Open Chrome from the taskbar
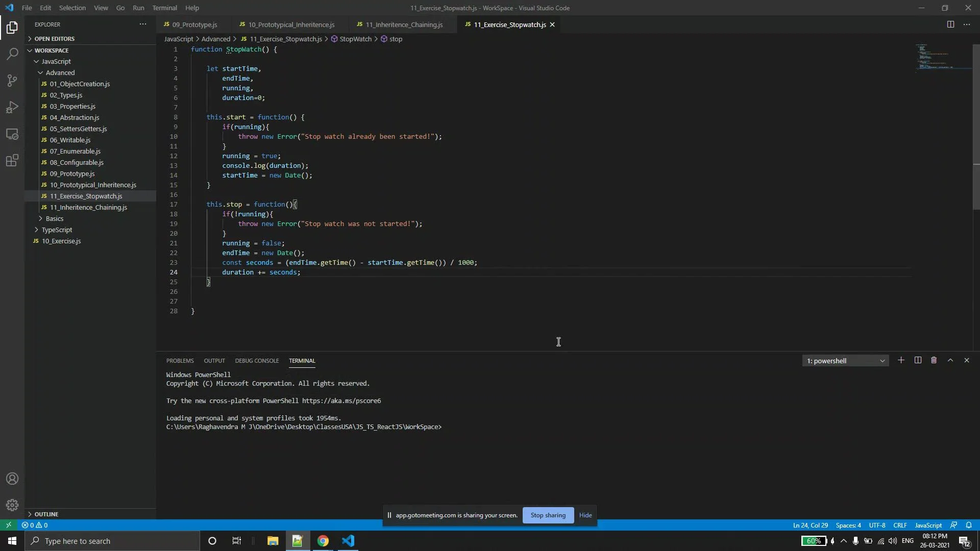Screen dimensions: 980x551 pyautogui.click(x=323, y=541)
